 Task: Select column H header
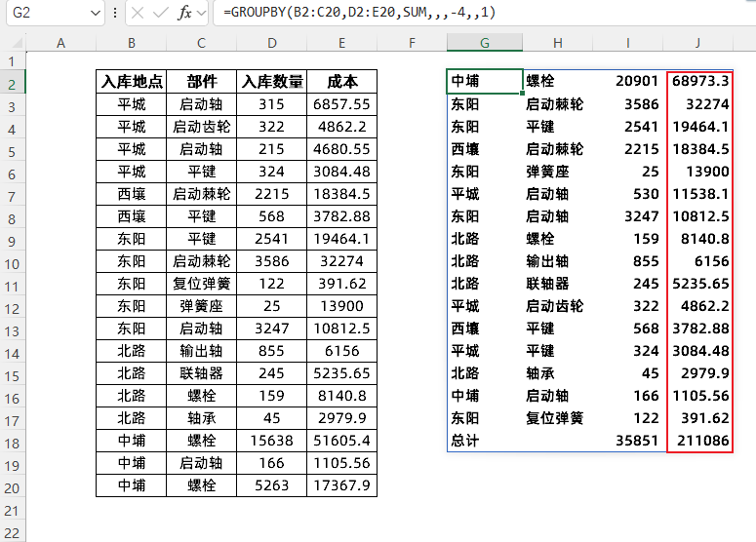point(558,43)
